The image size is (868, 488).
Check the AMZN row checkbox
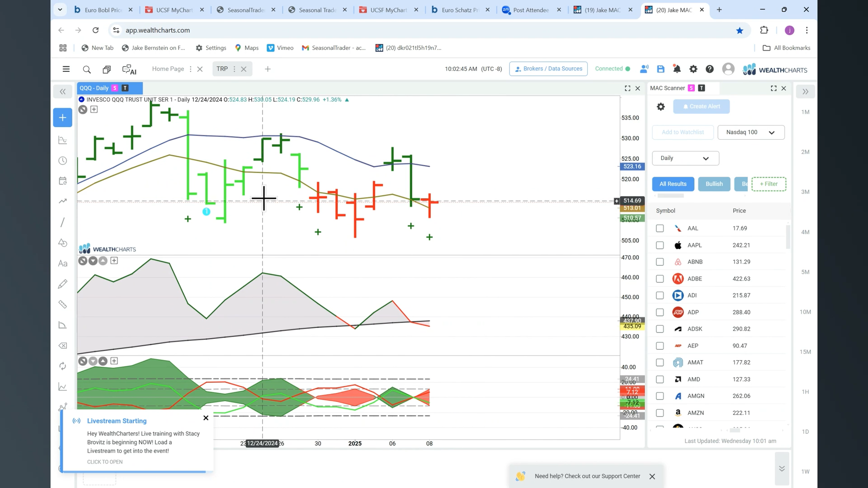pos(660,413)
